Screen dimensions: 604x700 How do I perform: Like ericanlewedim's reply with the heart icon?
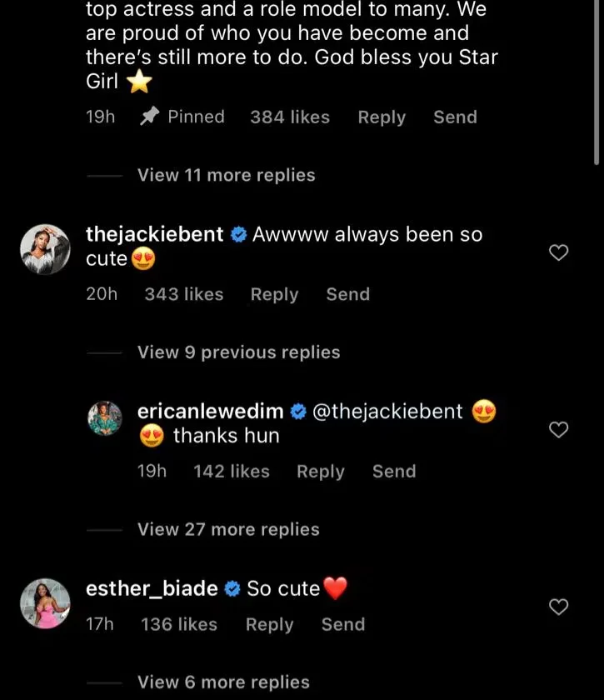560,429
